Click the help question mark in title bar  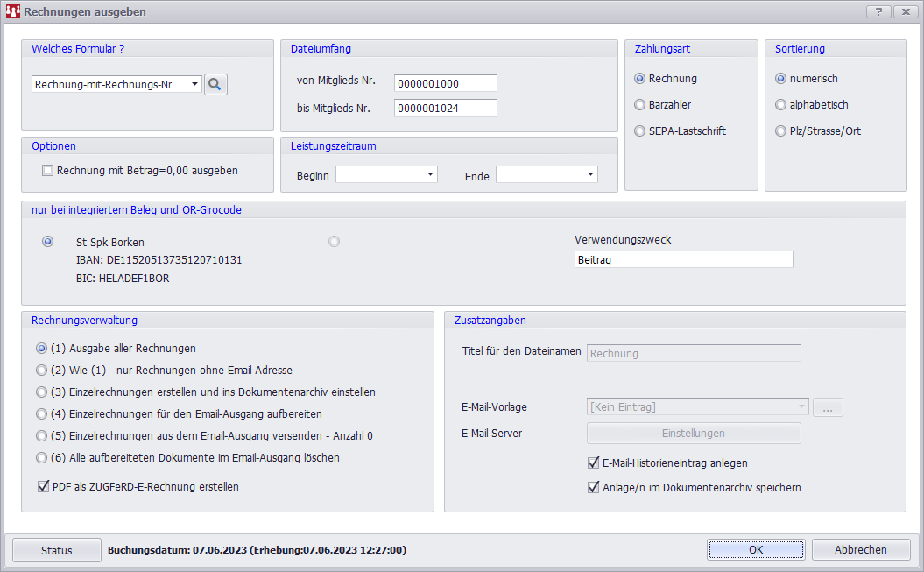[x=878, y=11]
